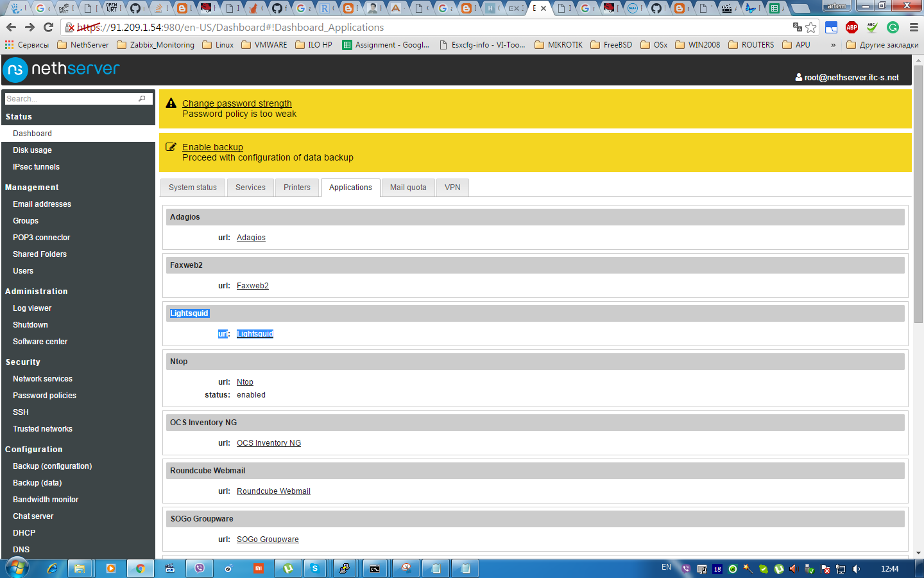Open the WIN2008 bookmarks folder

[697, 45]
